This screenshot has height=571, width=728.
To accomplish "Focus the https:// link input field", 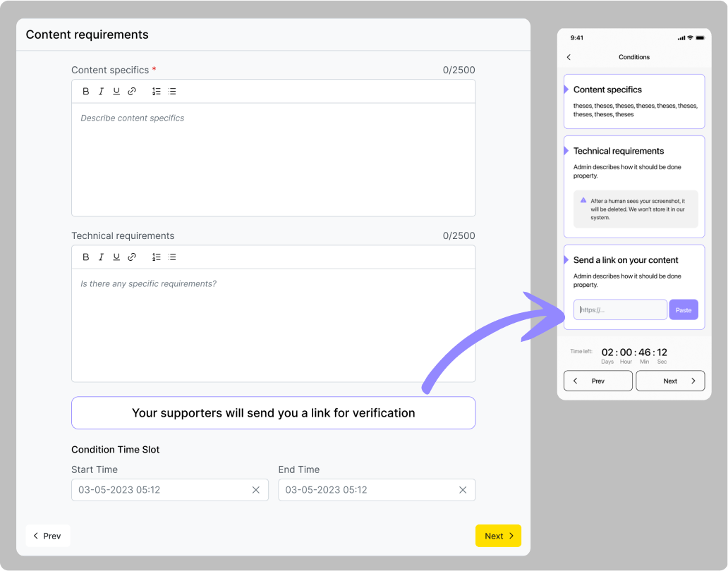I will pos(620,310).
